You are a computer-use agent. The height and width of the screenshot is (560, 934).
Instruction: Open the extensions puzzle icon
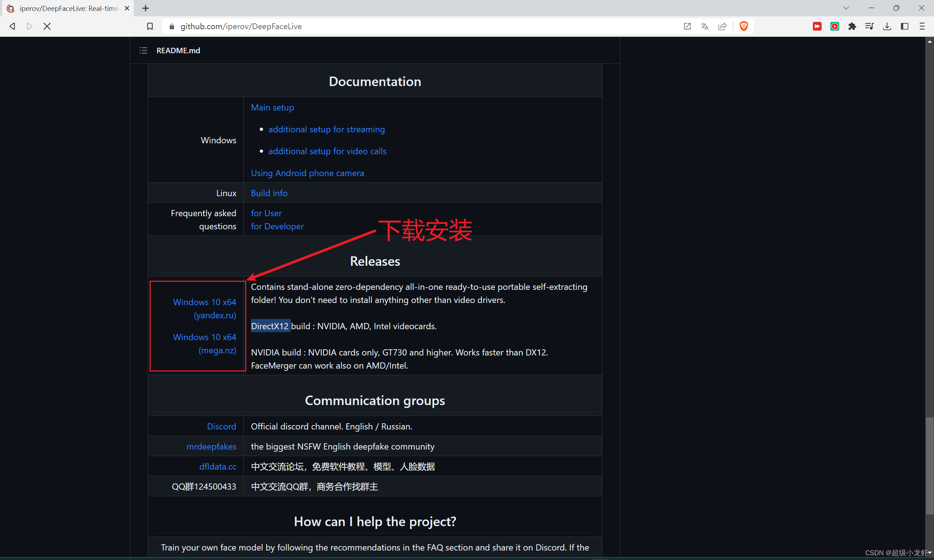[x=852, y=26]
